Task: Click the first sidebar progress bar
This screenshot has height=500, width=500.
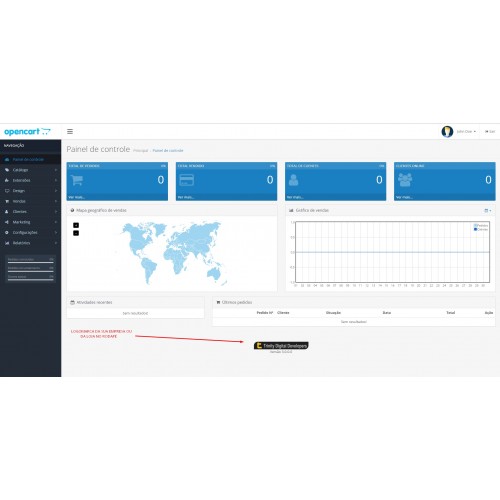Action: (30, 263)
